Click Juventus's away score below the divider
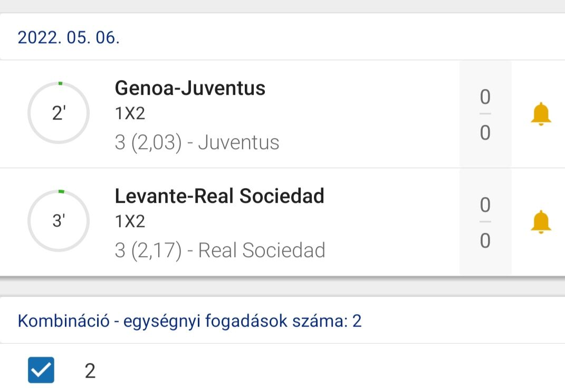Viewport: 565px width, 392px height. click(485, 133)
